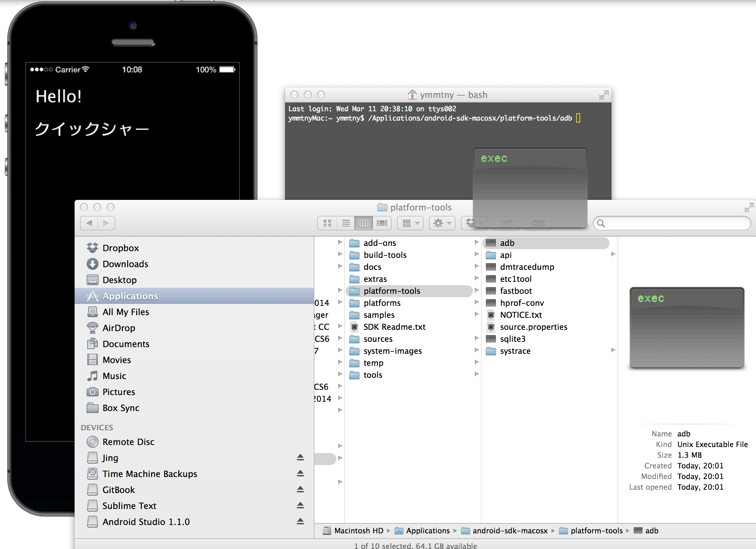
Task: Expand the build-tools folder arrow
Action: point(477,254)
